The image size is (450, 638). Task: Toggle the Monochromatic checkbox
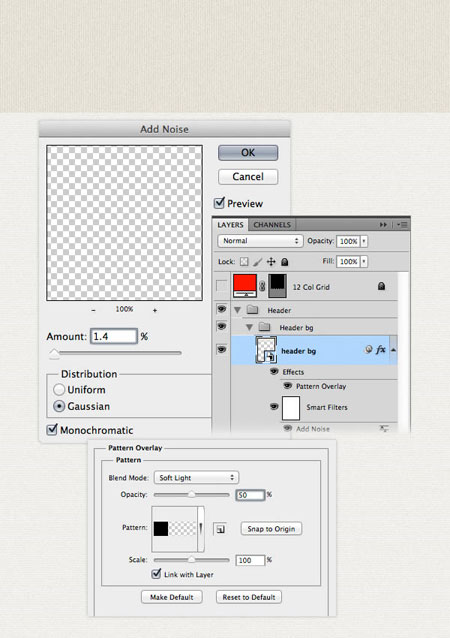point(52,429)
